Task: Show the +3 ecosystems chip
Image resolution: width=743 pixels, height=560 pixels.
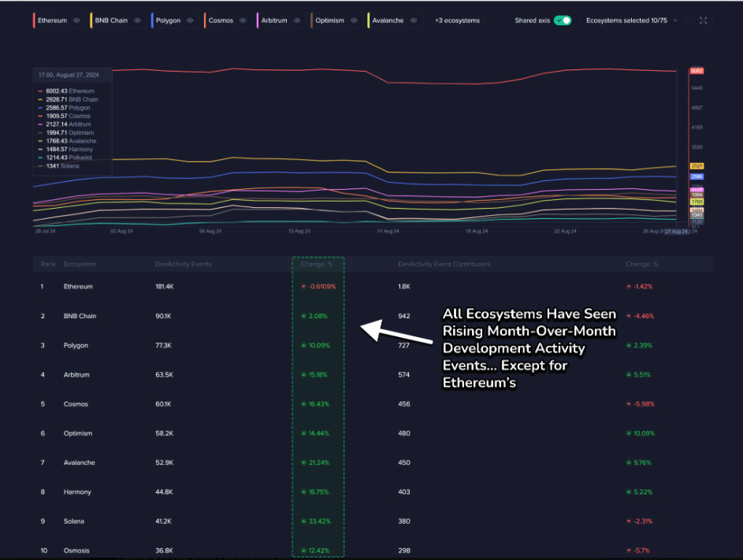Action: [457, 20]
